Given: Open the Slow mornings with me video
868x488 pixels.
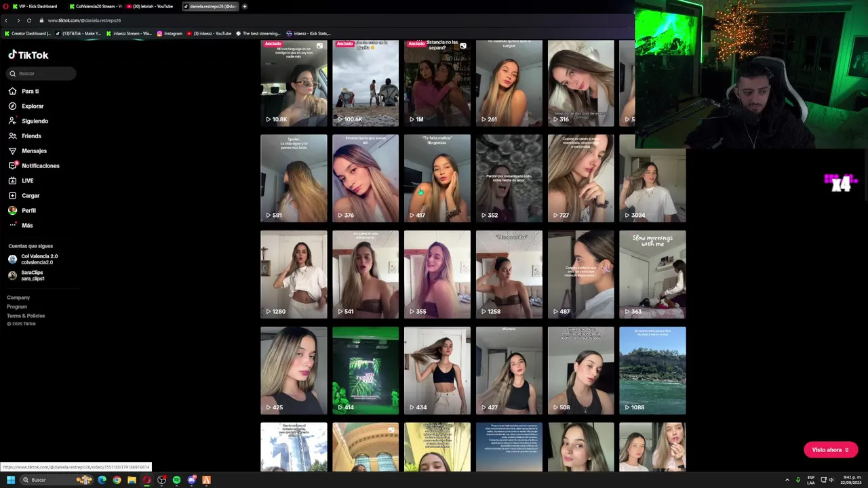Looking at the screenshot, I should [x=652, y=274].
